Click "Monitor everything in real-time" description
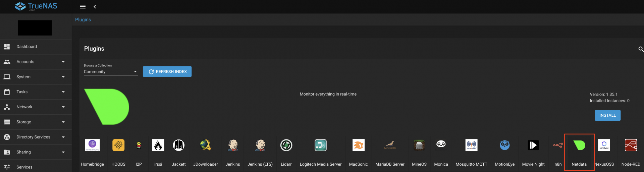644x172 pixels. (328, 94)
